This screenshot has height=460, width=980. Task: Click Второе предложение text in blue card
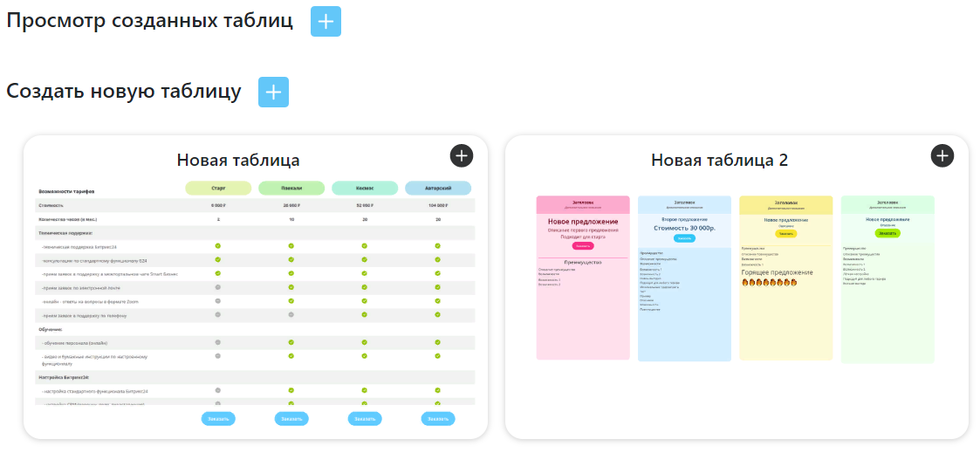[x=684, y=219]
